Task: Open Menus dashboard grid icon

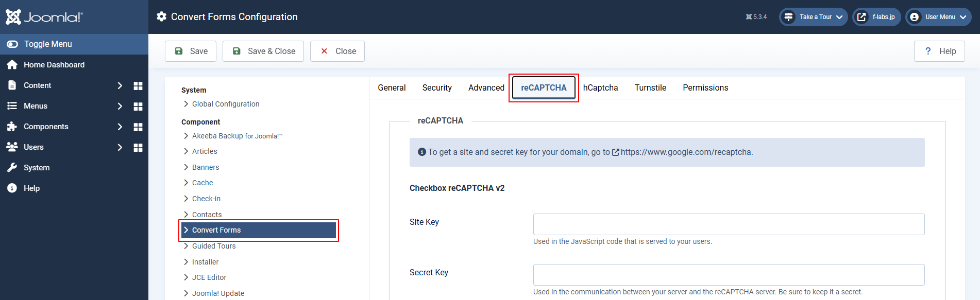Action: [x=138, y=106]
